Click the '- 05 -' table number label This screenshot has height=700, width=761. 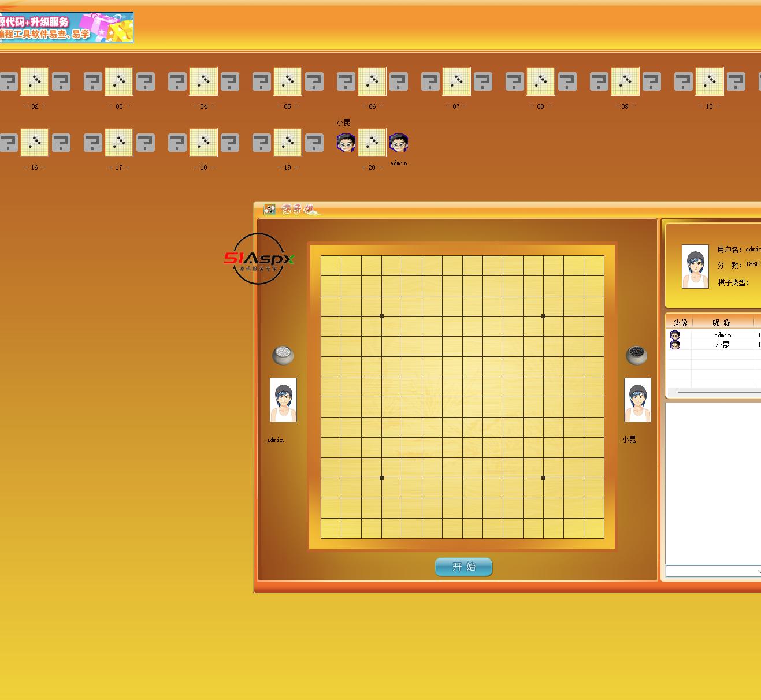[288, 106]
